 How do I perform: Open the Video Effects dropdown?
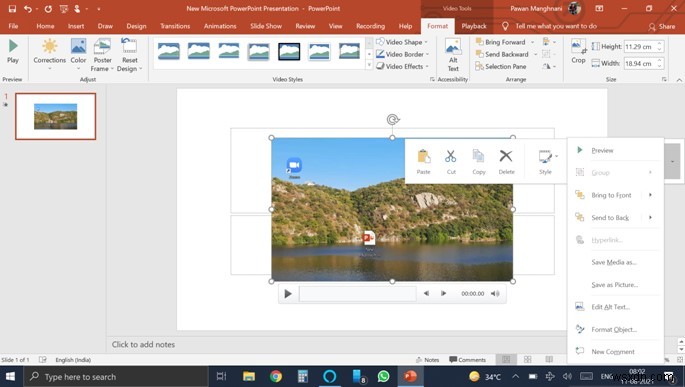402,66
